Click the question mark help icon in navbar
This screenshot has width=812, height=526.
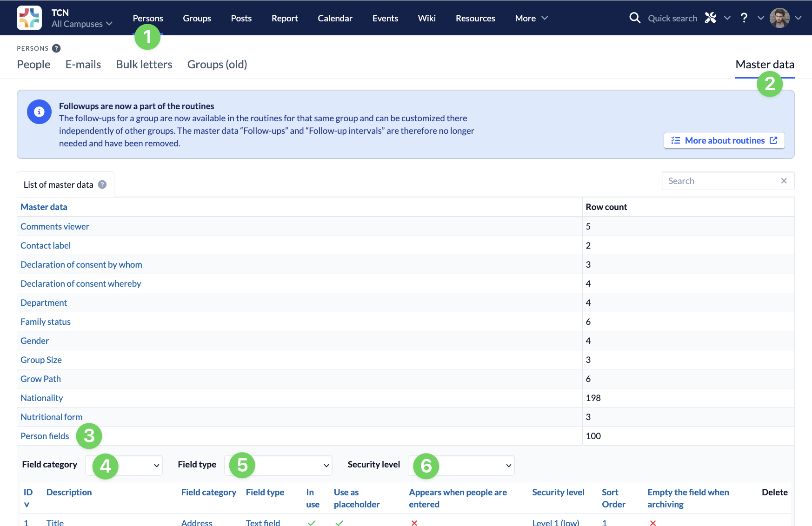click(x=744, y=18)
